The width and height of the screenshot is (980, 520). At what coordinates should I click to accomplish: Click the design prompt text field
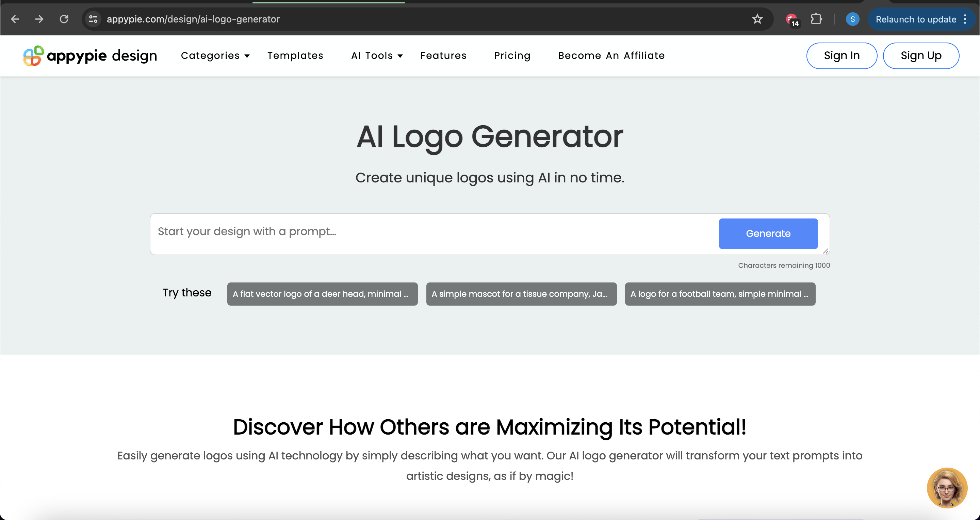coord(434,232)
